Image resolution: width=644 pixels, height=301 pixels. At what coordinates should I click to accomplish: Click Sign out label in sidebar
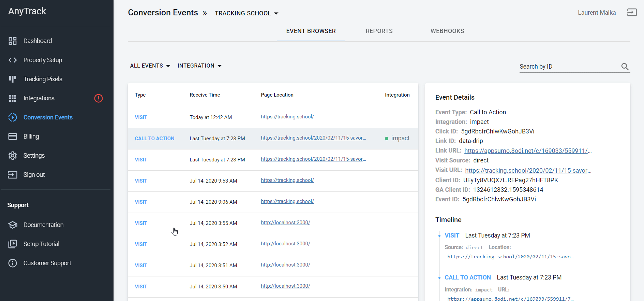click(x=34, y=175)
